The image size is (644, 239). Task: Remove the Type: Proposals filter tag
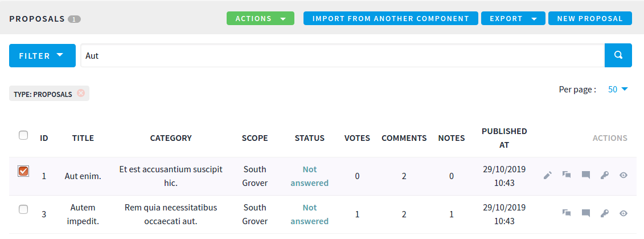tap(81, 93)
